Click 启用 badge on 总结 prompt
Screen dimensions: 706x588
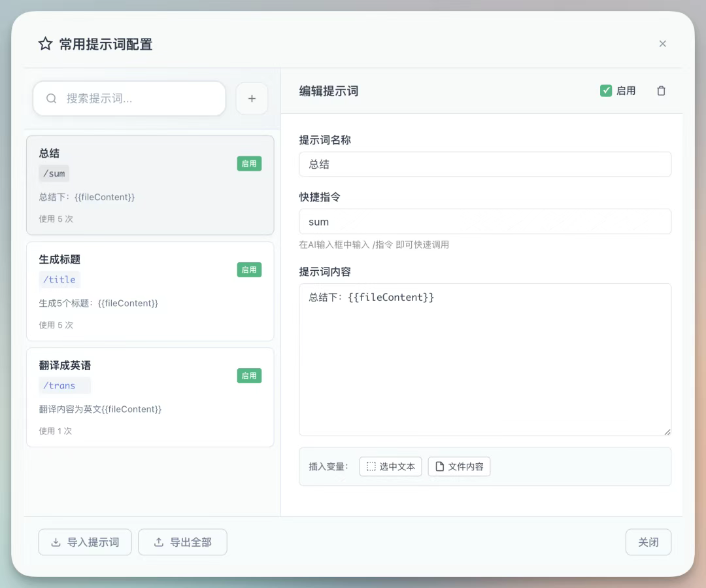(x=249, y=164)
